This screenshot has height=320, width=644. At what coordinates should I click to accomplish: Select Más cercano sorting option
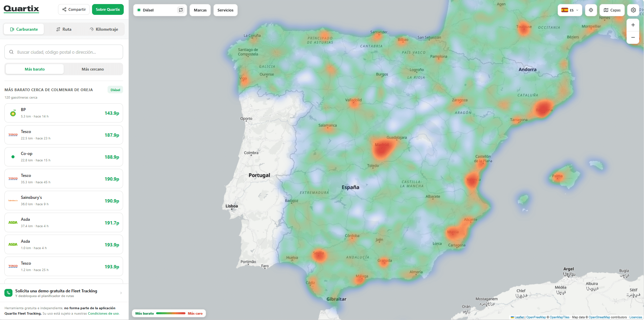coord(93,69)
